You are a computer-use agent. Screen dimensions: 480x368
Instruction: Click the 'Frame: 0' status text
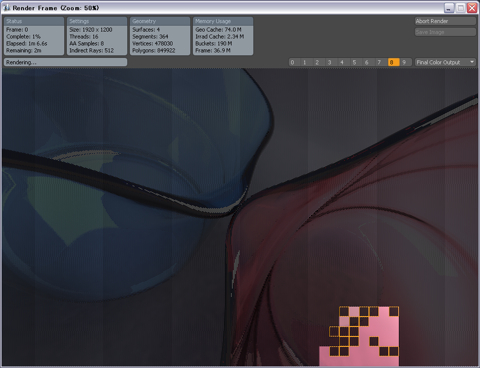pos(17,30)
